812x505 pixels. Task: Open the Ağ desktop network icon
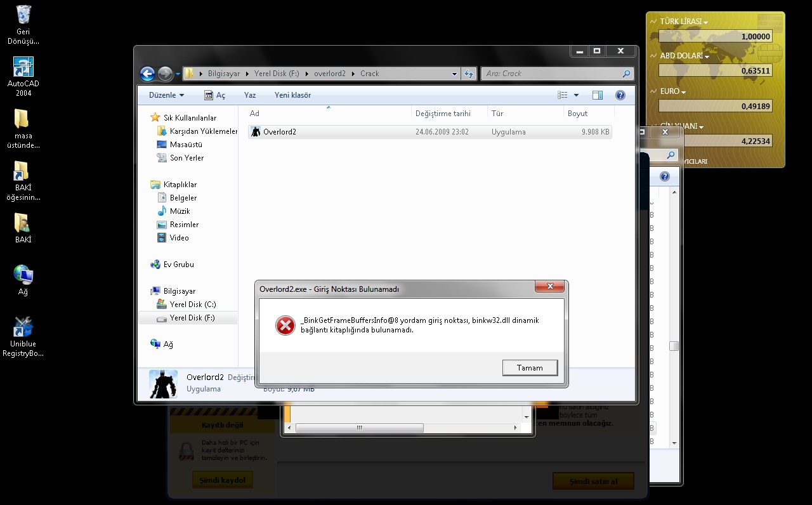tap(23, 280)
